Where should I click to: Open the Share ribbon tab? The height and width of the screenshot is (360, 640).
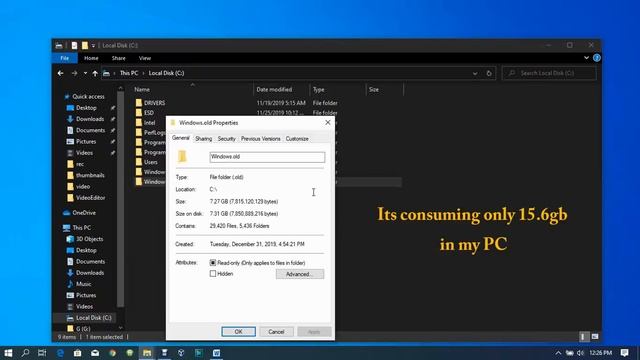(119, 58)
